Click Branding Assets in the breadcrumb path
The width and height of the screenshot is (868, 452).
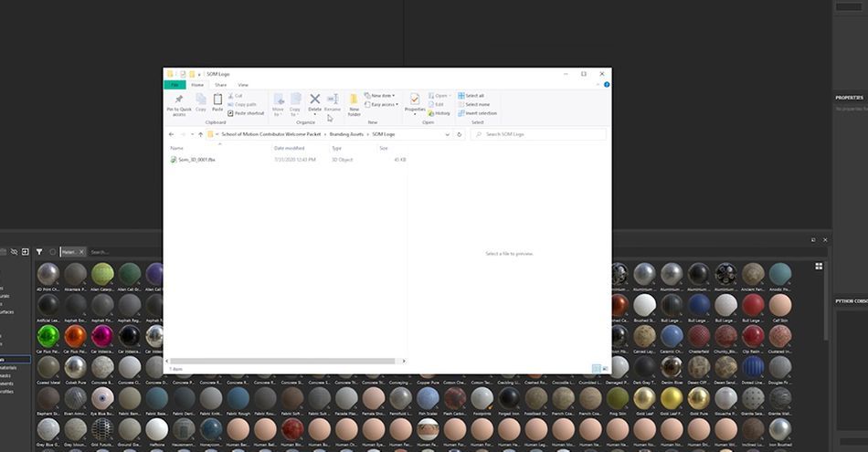coord(346,134)
